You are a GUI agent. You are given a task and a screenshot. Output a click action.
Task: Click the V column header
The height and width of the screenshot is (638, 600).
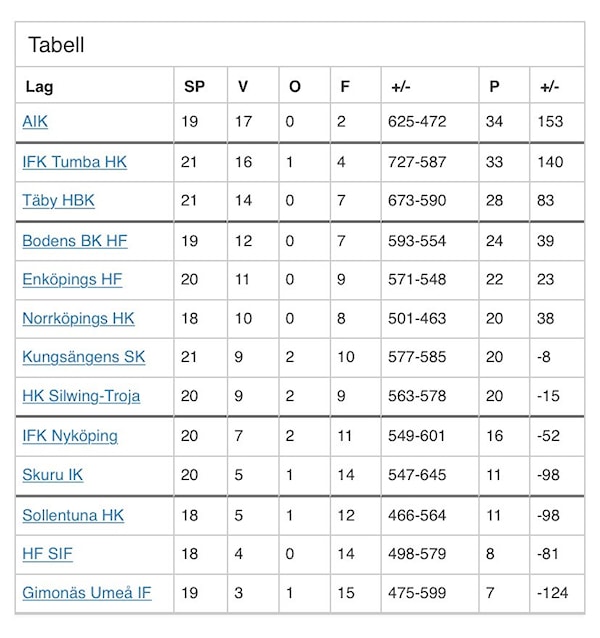tap(243, 87)
